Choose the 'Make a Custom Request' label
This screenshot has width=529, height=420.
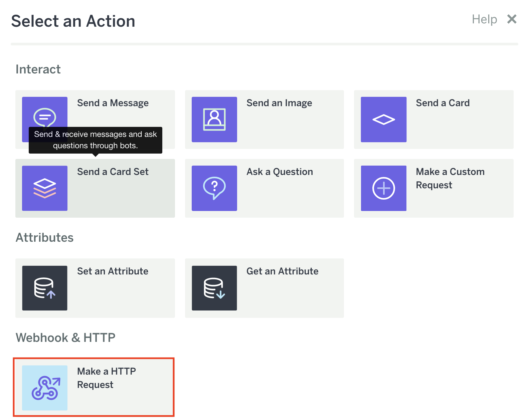(x=450, y=178)
